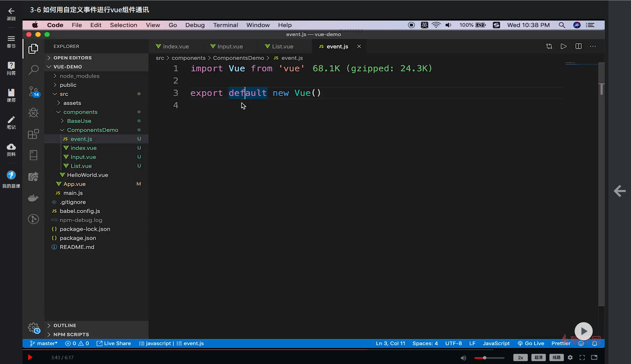Open the Terminal menu

click(225, 25)
